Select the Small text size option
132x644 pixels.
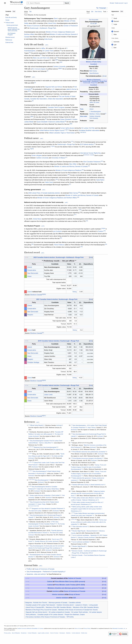coord(112,18)
